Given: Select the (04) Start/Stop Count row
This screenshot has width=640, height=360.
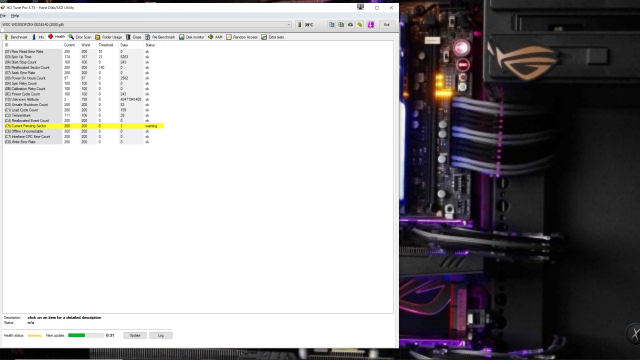Looking at the screenshot, I should 84,62.
